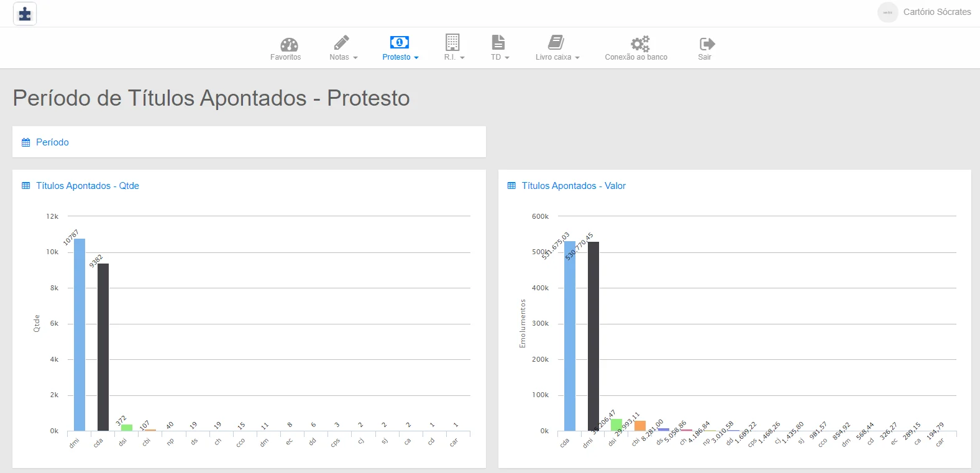Select the Sair menu item

click(705, 57)
